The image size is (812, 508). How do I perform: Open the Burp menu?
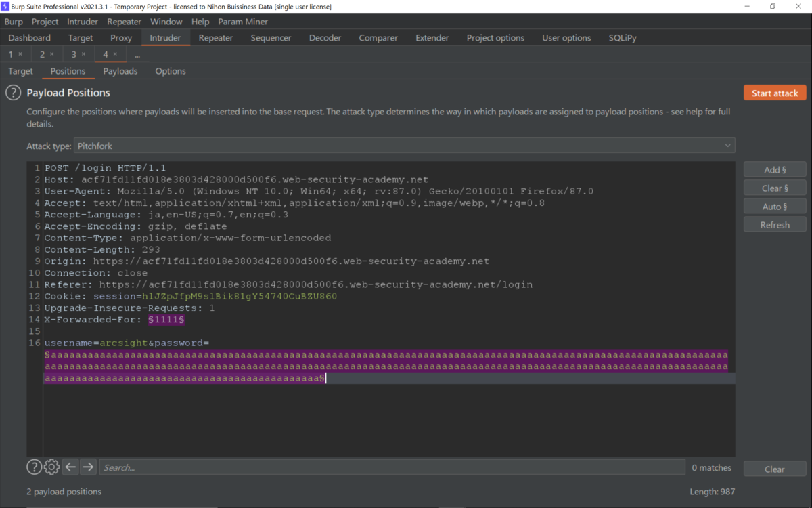pos(14,22)
